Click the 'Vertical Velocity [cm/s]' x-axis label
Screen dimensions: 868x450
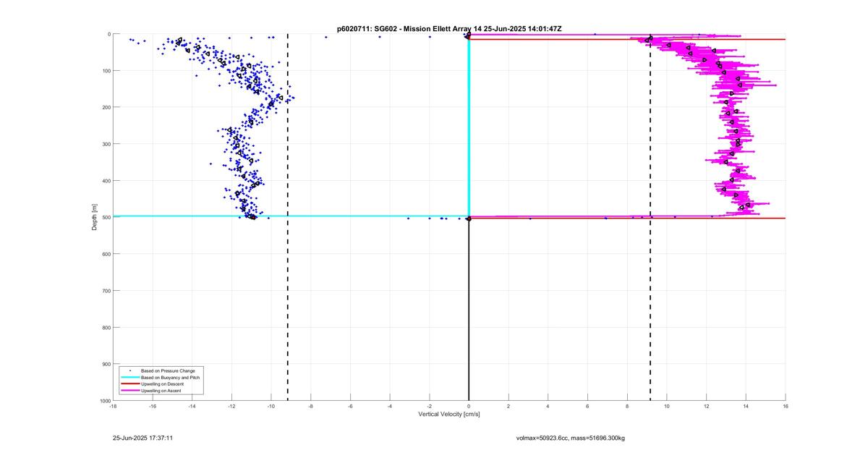coord(449,415)
